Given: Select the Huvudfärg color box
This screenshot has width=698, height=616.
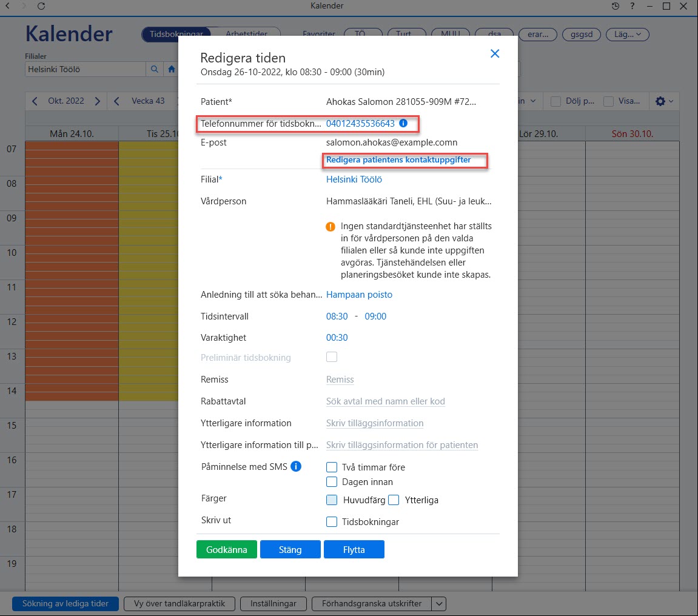Looking at the screenshot, I should (x=332, y=500).
